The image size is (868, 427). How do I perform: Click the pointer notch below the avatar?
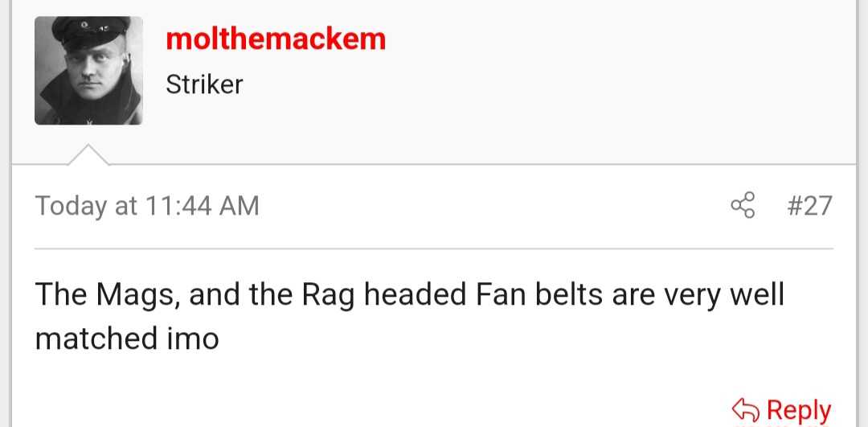point(88,154)
